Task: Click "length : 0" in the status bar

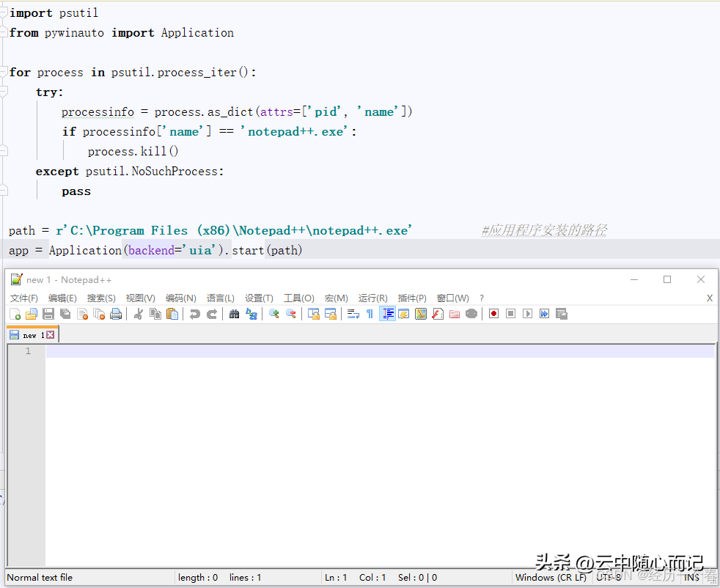Action: (198, 578)
